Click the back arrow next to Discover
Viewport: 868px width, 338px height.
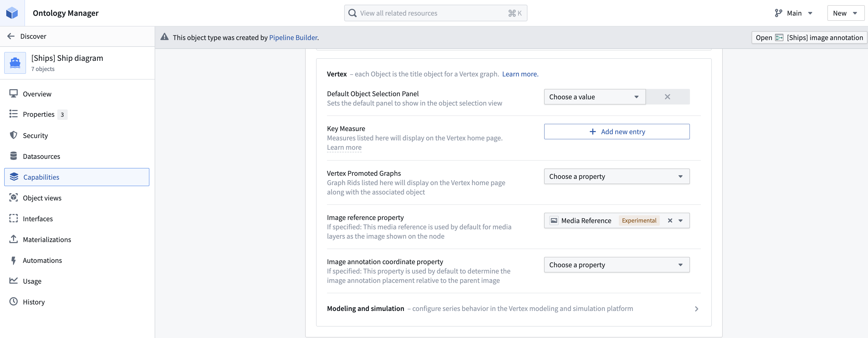(x=11, y=36)
